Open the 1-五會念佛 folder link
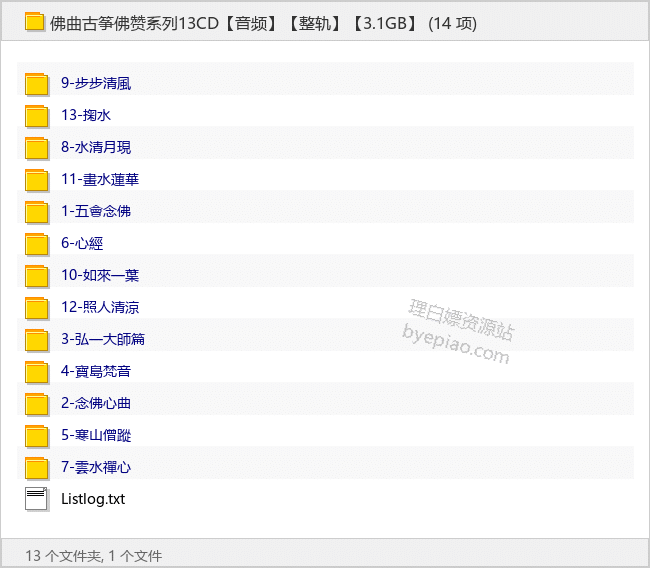 96,211
